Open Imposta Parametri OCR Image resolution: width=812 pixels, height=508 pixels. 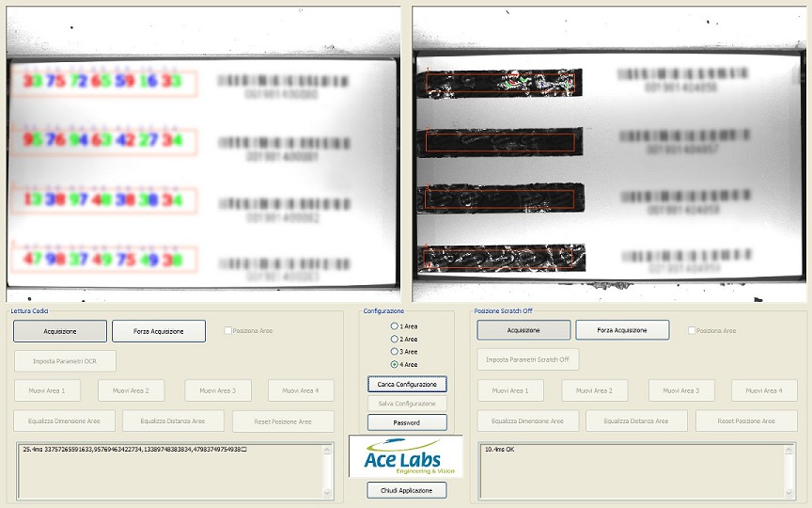point(65,361)
